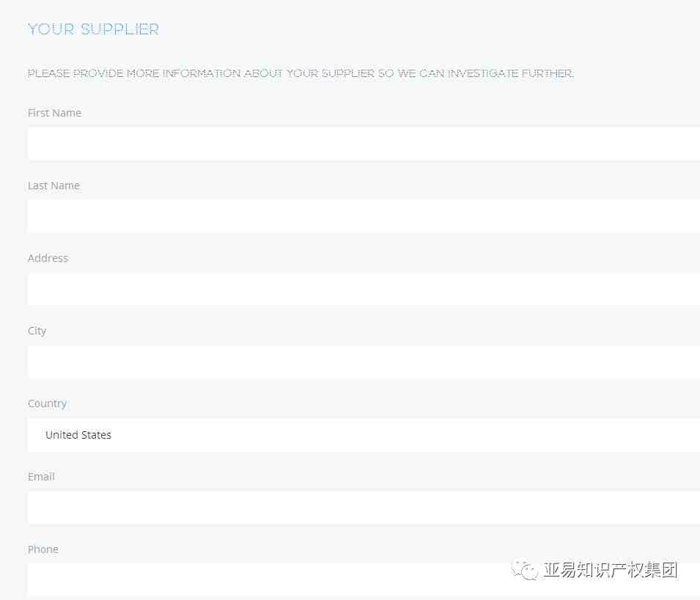Image resolution: width=700 pixels, height=600 pixels.
Task: Click the "Last Name" label
Action: (x=54, y=186)
